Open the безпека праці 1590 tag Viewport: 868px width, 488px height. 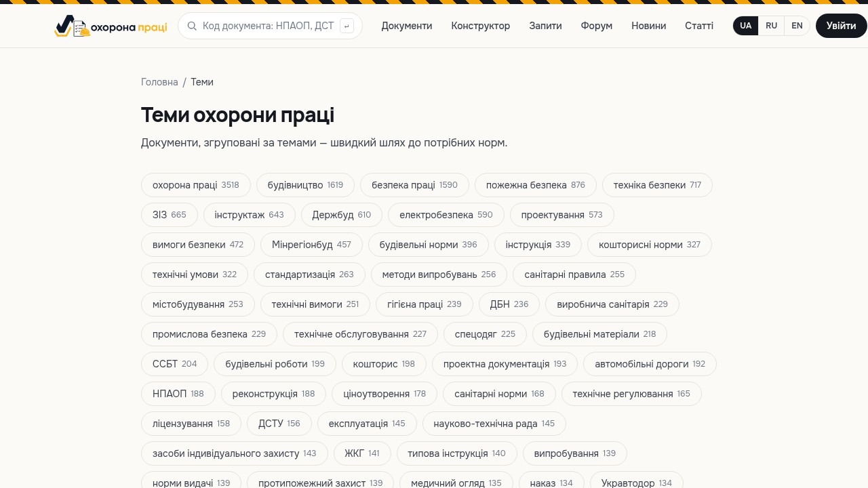click(x=415, y=185)
